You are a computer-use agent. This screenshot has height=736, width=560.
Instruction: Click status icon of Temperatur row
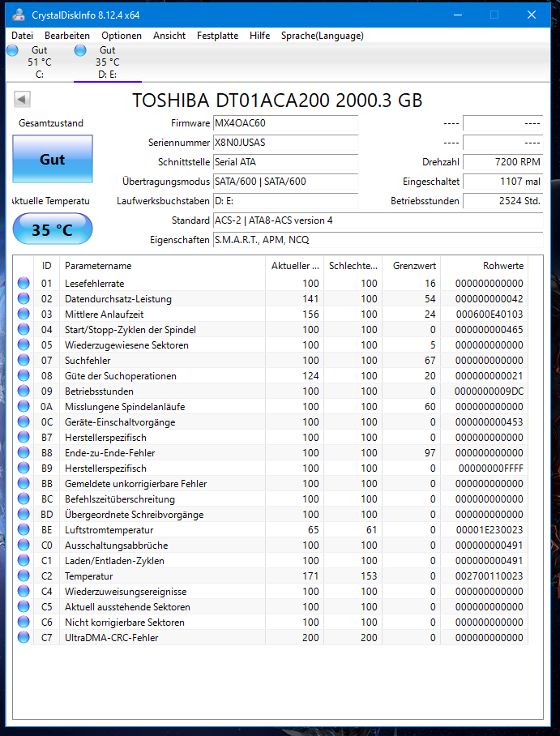(24, 576)
